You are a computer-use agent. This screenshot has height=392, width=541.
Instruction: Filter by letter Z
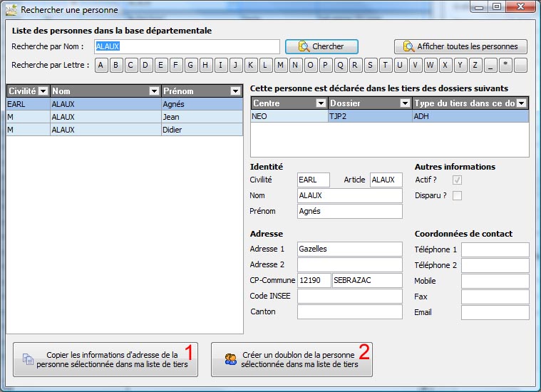pos(475,65)
